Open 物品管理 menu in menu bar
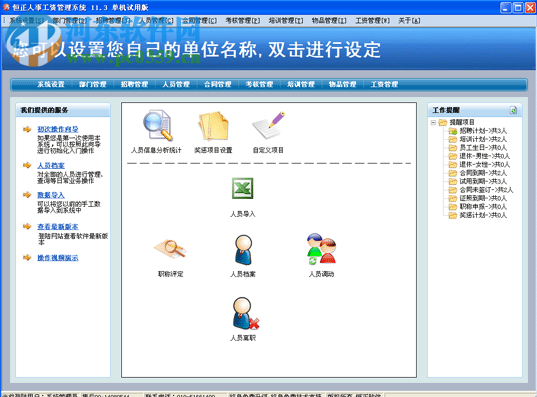 tap(329, 21)
